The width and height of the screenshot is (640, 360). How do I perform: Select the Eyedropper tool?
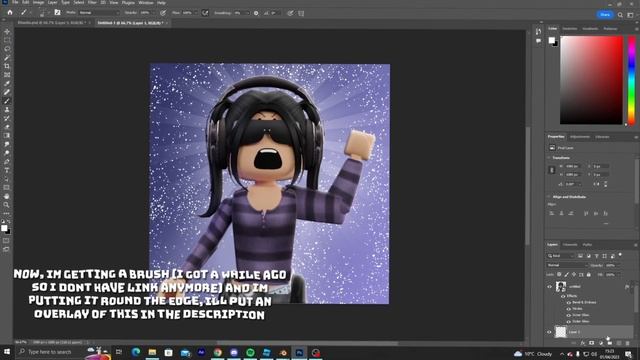[7, 83]
